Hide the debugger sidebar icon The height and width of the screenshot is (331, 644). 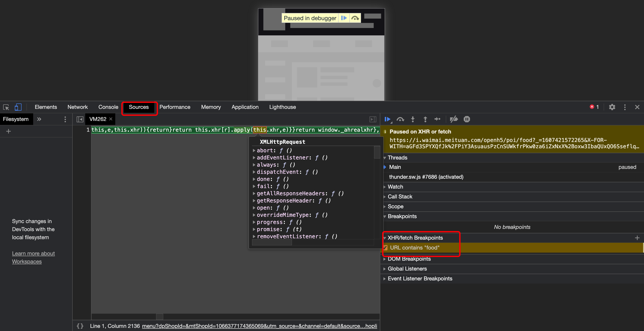click(372, 119)
